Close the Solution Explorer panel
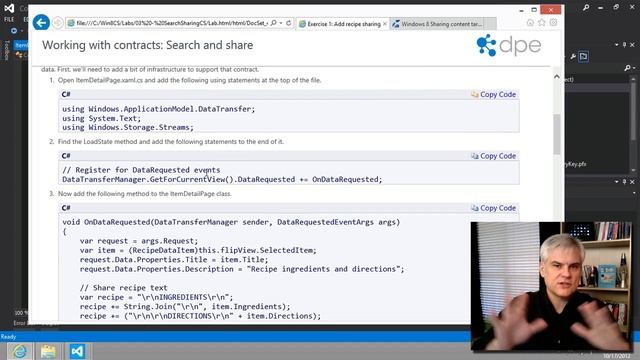The image size is (640, 360). coord(632,44)
